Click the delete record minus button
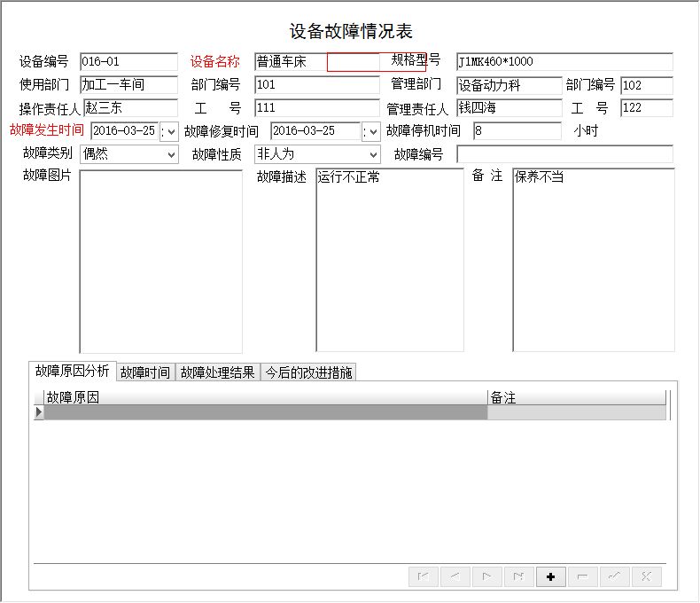The height and width of the screenshot is (603, 700). pyautogui.click(x=582, y=576)
